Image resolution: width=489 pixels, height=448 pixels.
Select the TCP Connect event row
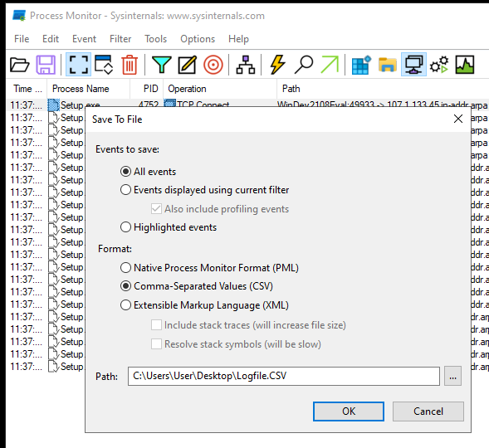click(247, 103)
